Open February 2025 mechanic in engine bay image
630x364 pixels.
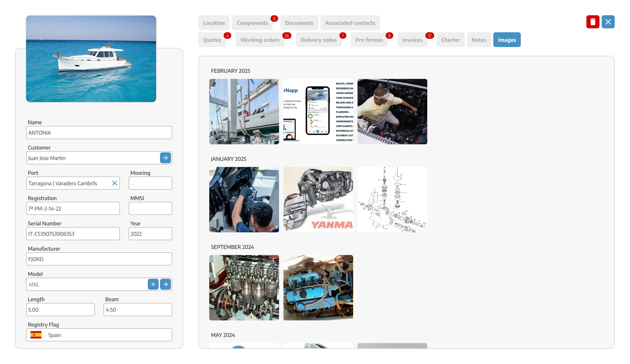pos(392,112)
